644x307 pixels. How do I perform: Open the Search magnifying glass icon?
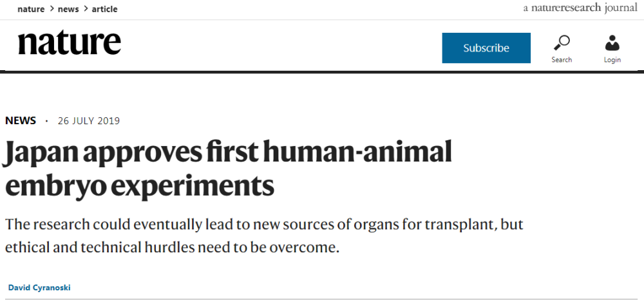pyautogui.click(x=562, y=42)
